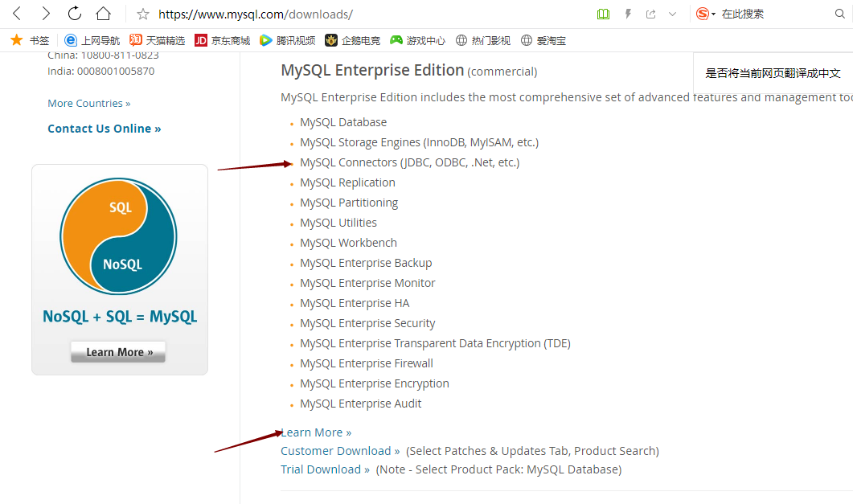Click the India phone number text
853x504 pixels.
pos(100,72)
